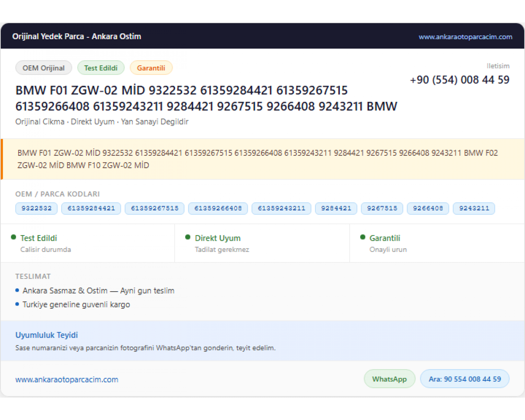This screenshot has width=525, height=420.
Task: Click the Ara: 90 554 008 44 59 button
Action: tap(465, 379)
